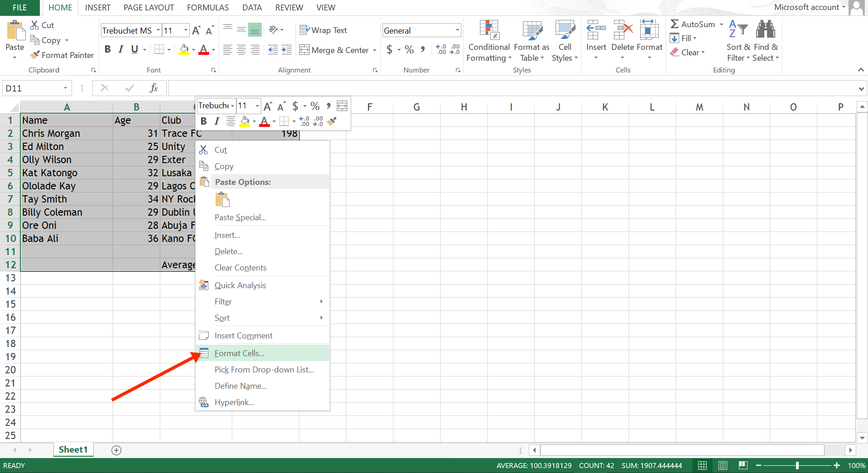Open the General number format dropdown

point(456,30)
